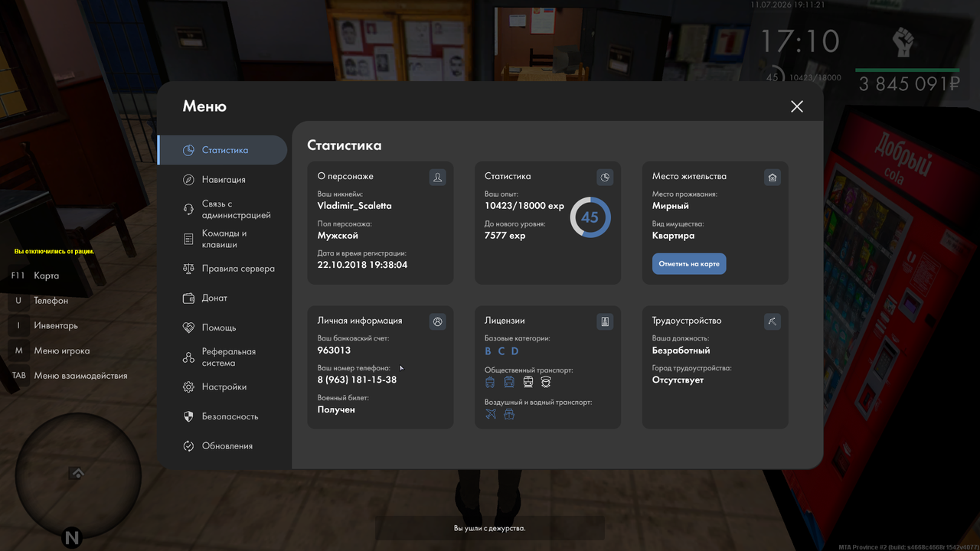
Task: Click license category B
Action: [x=488, y=351]
